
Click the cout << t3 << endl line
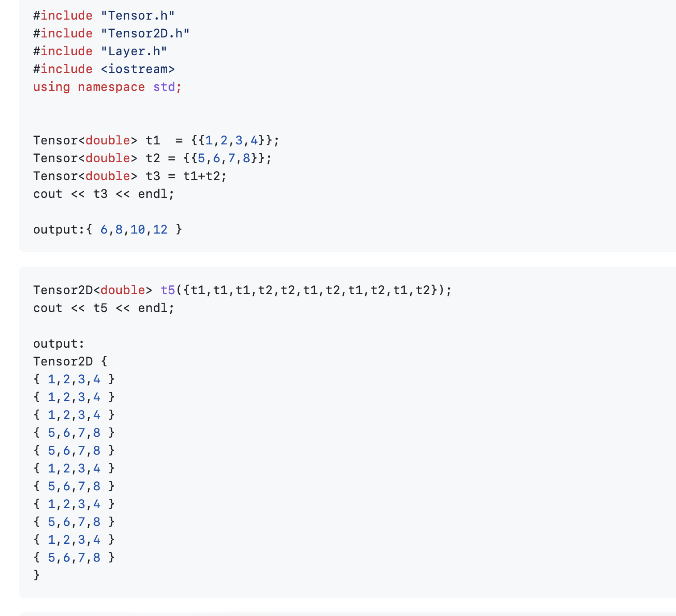103,194
